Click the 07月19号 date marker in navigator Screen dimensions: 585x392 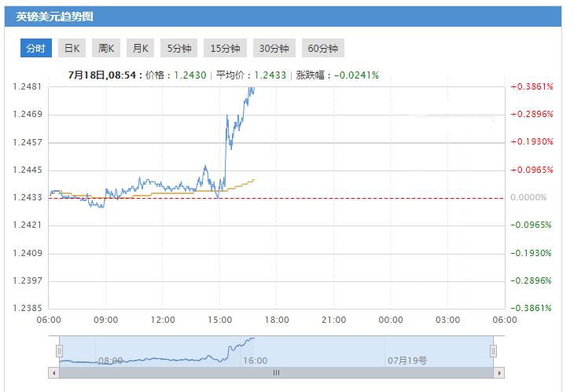[407, 361]
